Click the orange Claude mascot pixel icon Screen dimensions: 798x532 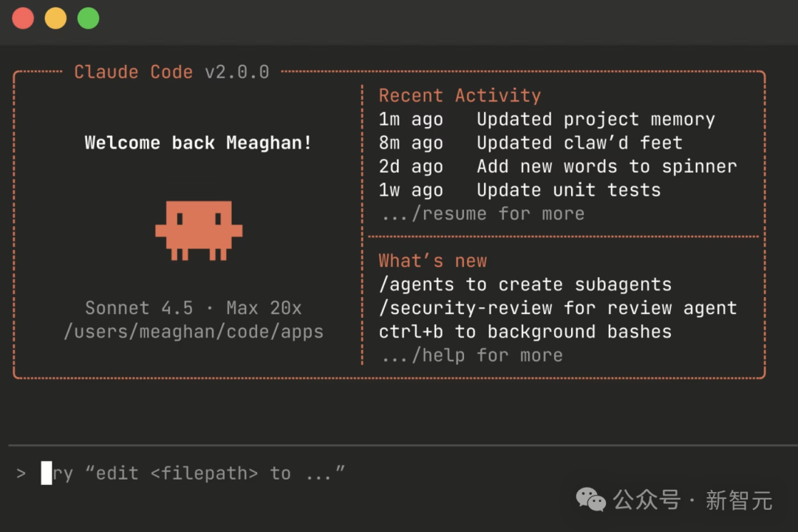click(199, 231)
